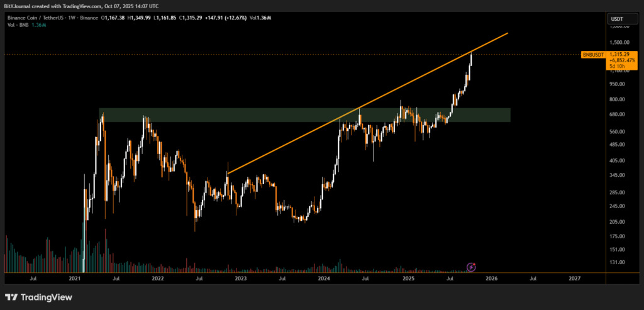Click the 205.00 price axis level

point(618,222)
